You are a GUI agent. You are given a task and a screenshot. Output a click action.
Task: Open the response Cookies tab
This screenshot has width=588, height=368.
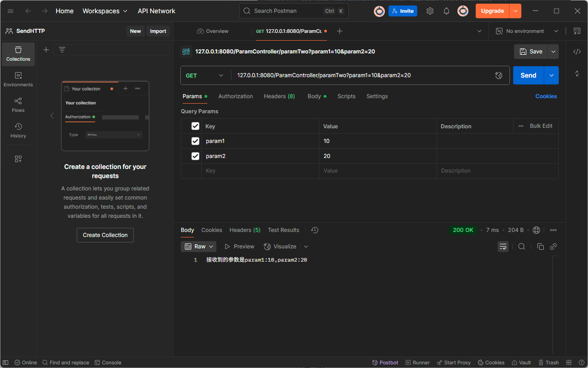coord(212,230)
